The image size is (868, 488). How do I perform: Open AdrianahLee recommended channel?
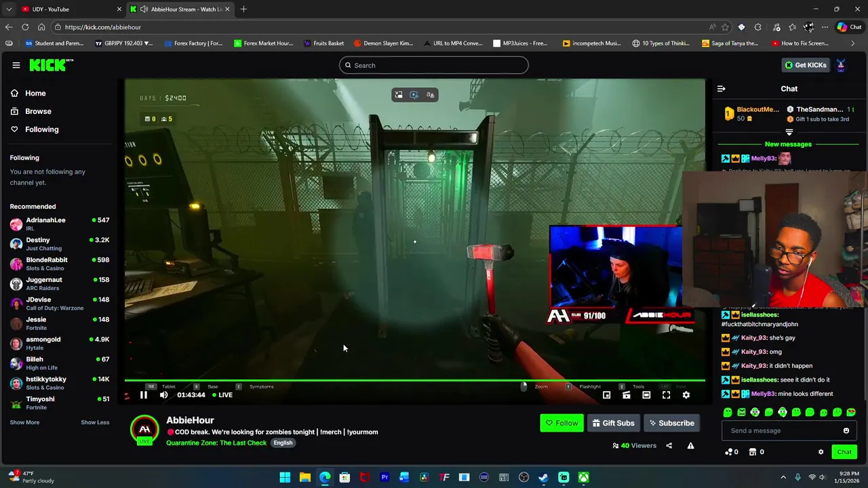coord(60,224)
